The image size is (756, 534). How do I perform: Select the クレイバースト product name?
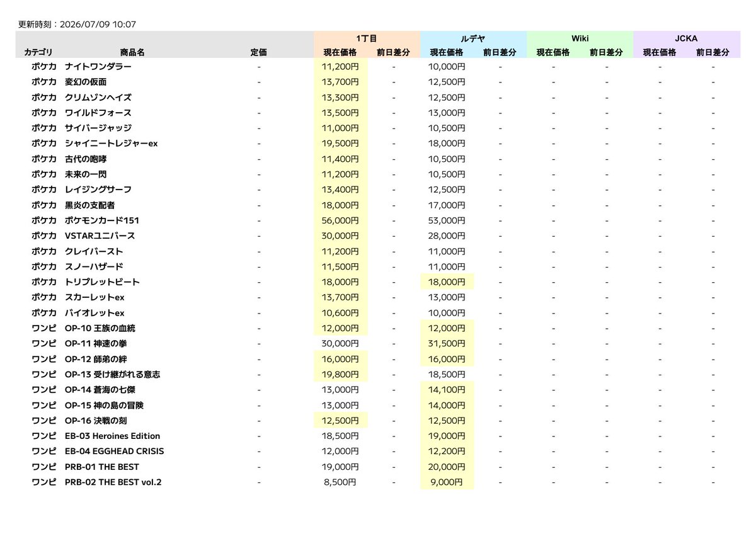(94, 251)
